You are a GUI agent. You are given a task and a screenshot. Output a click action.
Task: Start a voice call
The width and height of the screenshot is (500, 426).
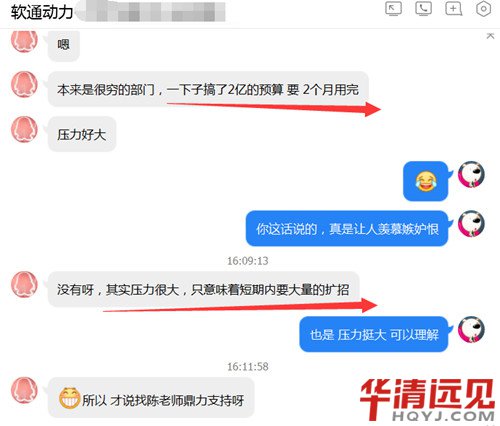point(423,9)
